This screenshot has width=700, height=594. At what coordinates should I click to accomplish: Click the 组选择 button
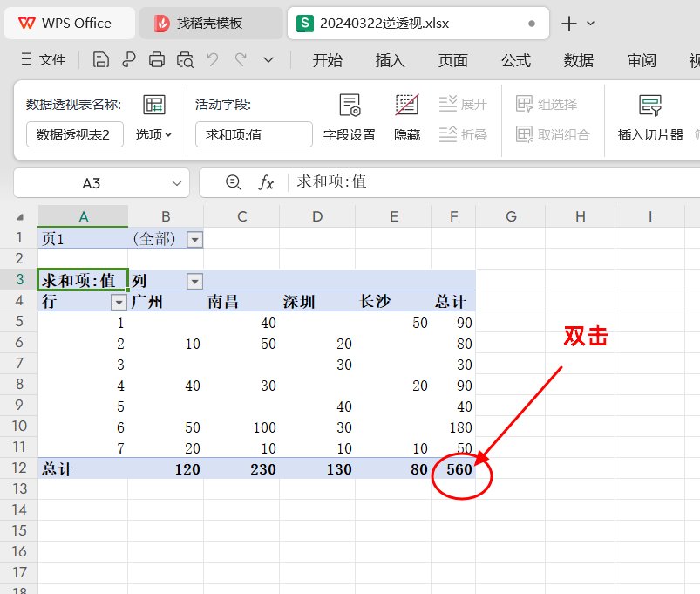[547, 104]
